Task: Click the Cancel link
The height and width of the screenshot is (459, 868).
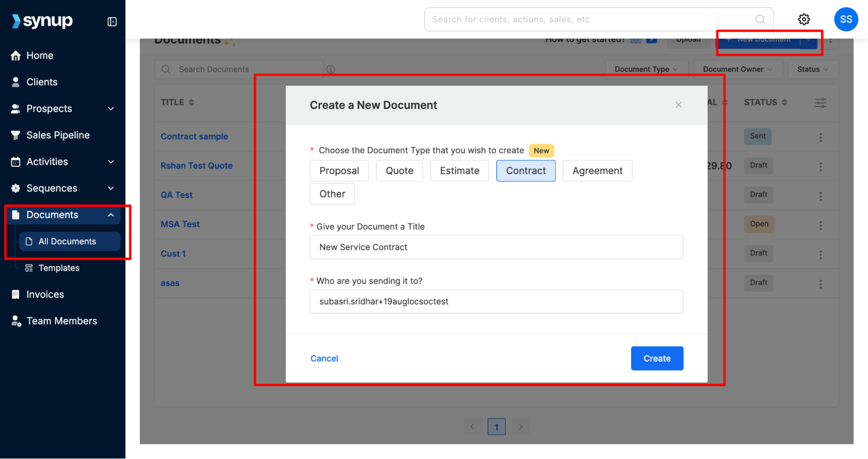Action: click(x=324, y=358)
